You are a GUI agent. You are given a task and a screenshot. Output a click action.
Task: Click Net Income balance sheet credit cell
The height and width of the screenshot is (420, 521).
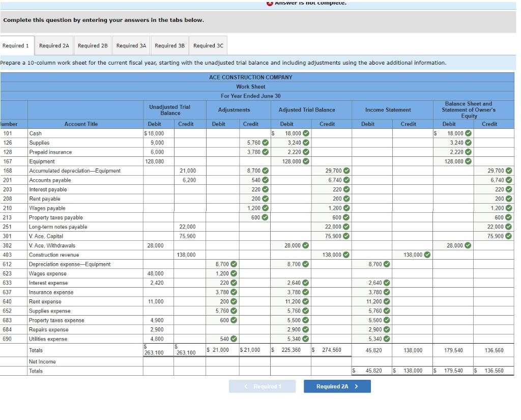[494, 362]
